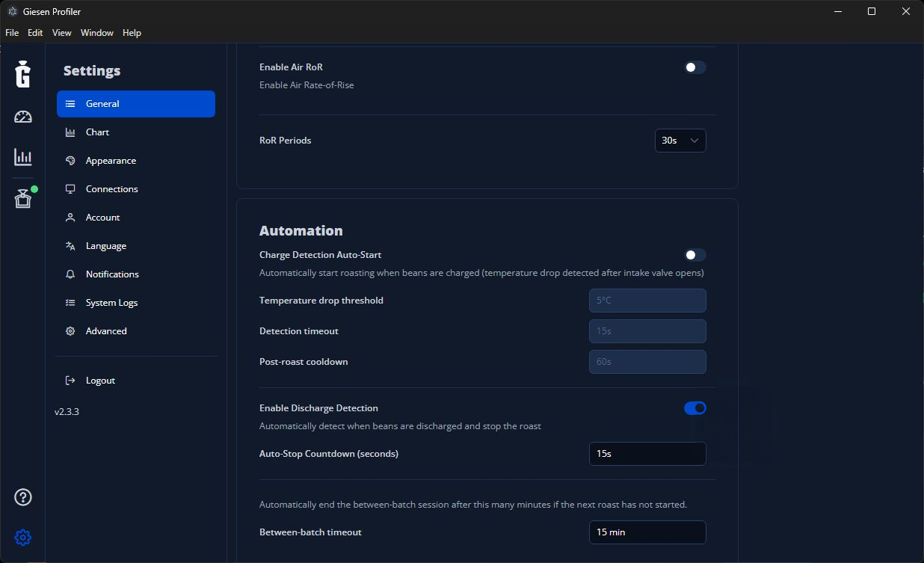Image resolution: width=924 pixels, height=563 pixels.
Task: Click the Post-roast cooldown field
Action: point(647,362)
